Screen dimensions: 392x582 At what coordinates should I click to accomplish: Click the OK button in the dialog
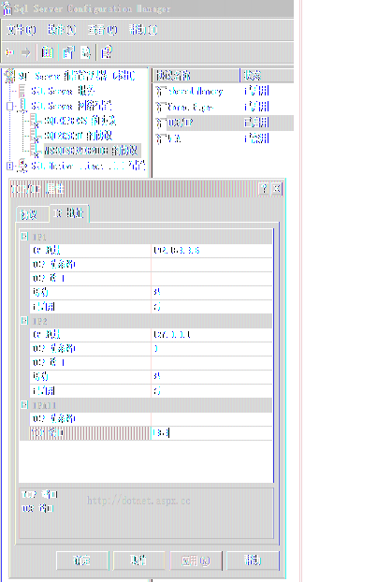point(82,560)
